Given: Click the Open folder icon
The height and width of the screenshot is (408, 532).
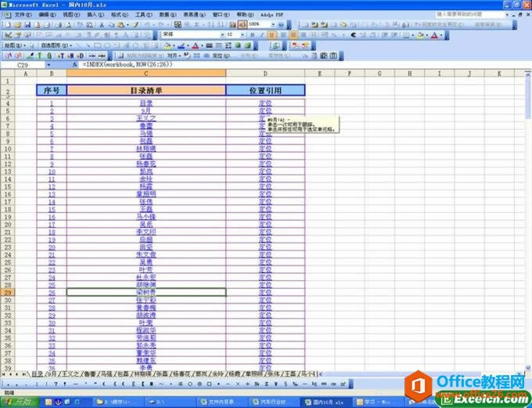Looking at the screenshot, I should point(18,25).
